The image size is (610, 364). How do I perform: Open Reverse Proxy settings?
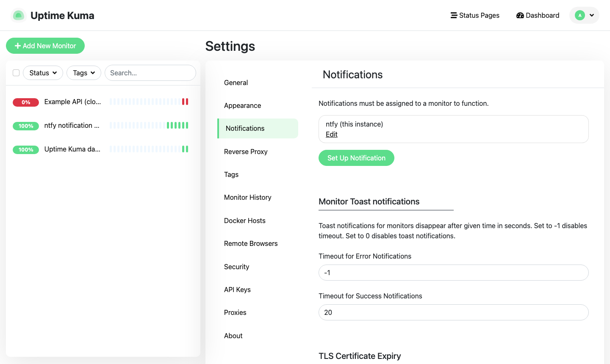click(258, 152)
